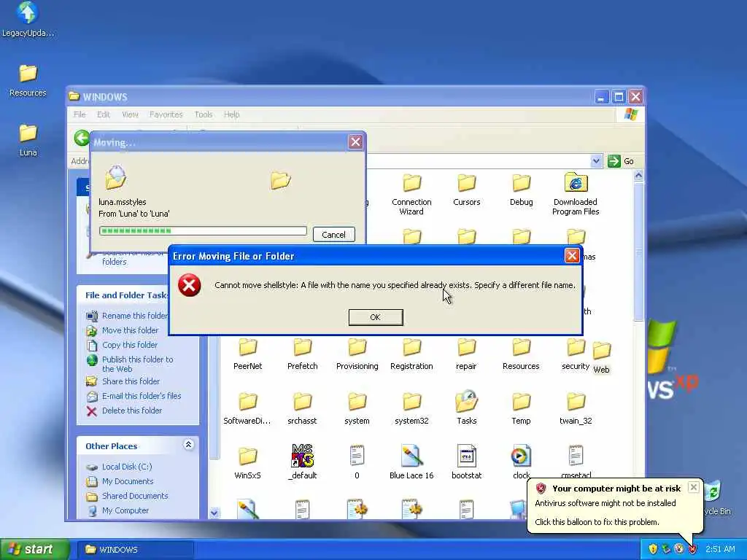Select the system folder

pyautogui.click(x=357, y=409)
